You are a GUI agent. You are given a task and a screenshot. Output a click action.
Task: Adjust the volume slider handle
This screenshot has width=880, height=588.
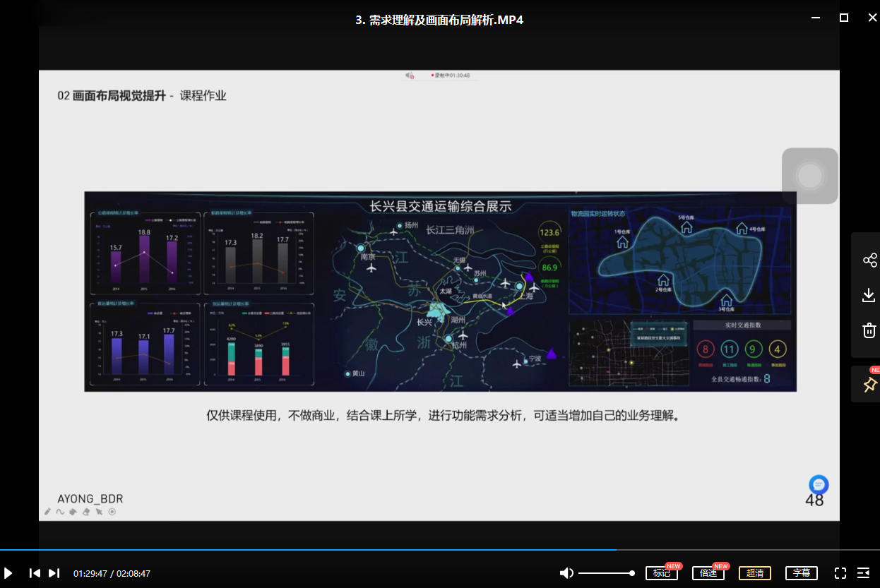[x=632, y=573]
